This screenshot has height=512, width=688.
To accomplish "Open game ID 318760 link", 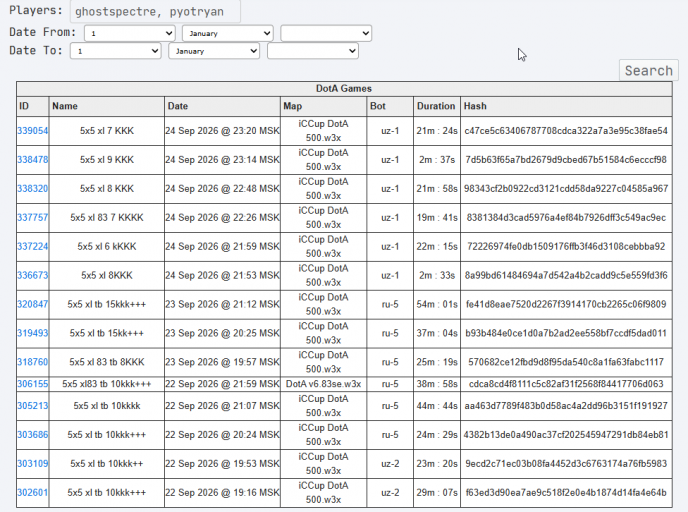I will (x=32, y=362).
